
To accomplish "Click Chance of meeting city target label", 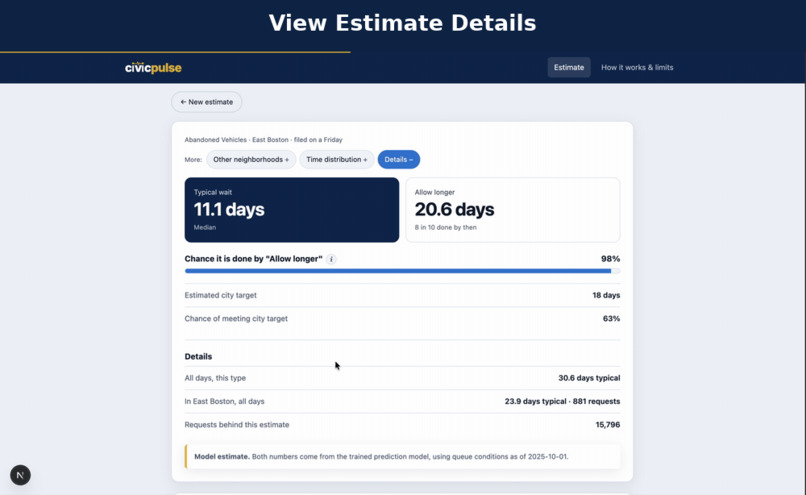I will pos(236,319).
